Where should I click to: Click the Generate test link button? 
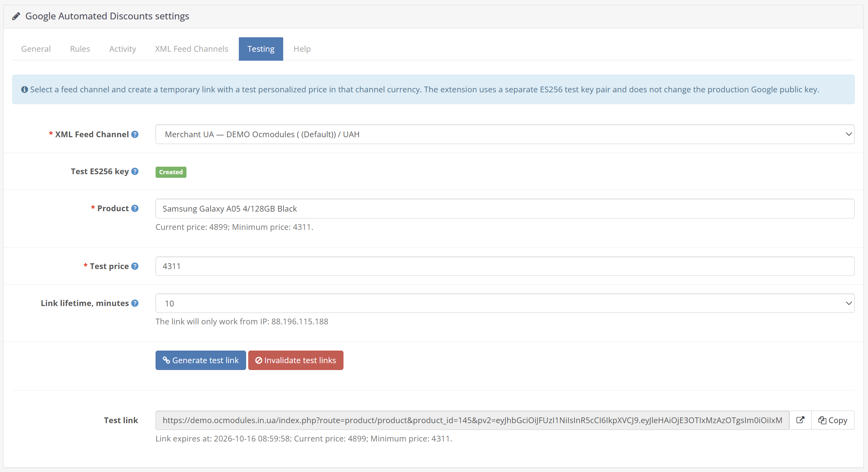[201, 360]
